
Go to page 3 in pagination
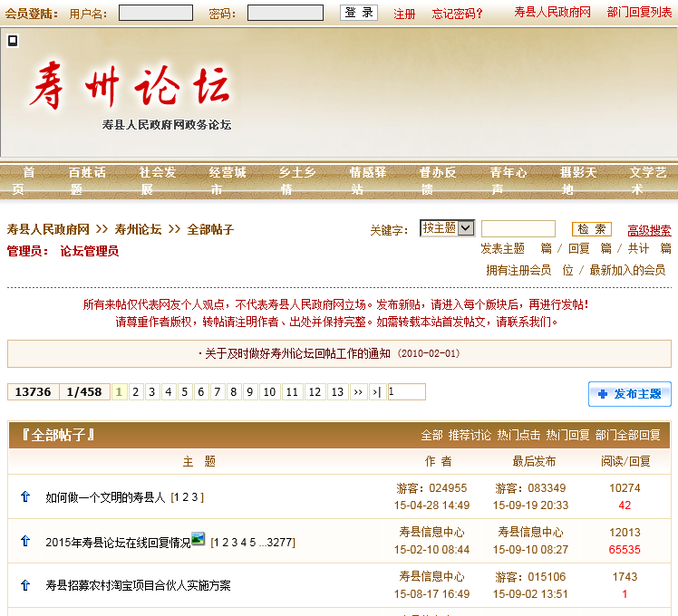(151, 391)
